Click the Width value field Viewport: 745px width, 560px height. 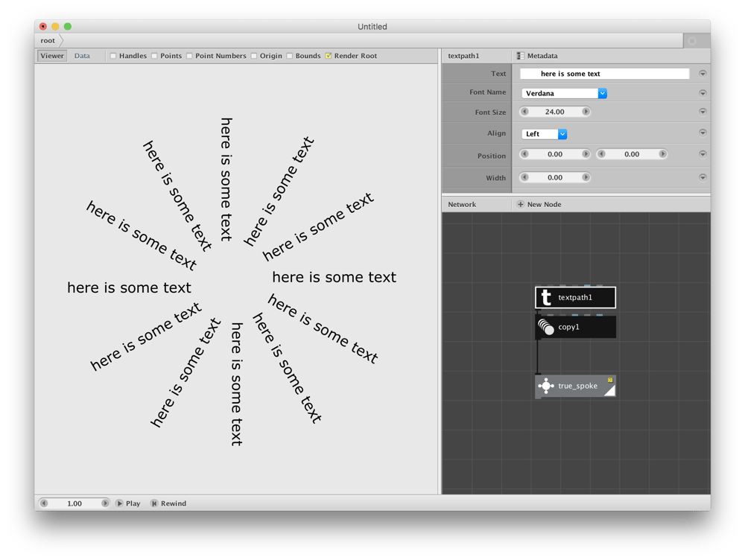pyautogui.click(x=555, y=177)
